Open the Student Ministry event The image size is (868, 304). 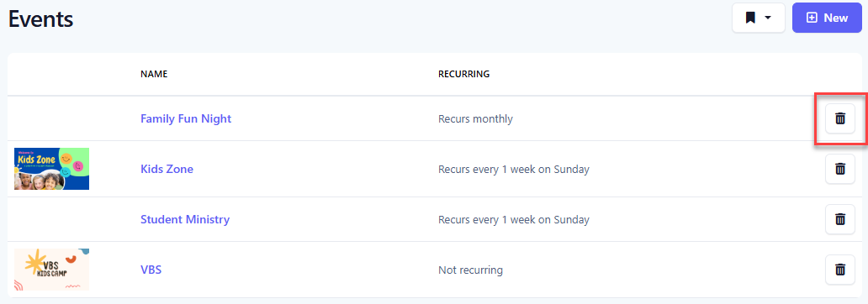[x=185, y=219]
